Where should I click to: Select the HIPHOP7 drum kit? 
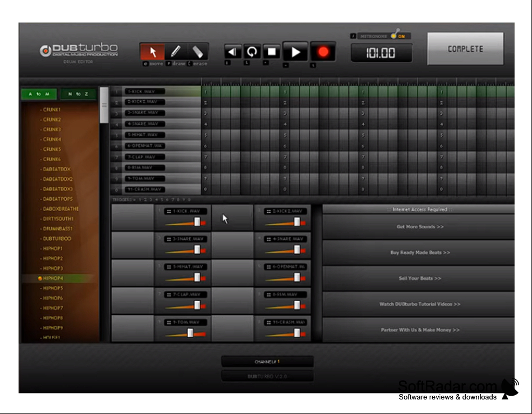pos(53,308)
